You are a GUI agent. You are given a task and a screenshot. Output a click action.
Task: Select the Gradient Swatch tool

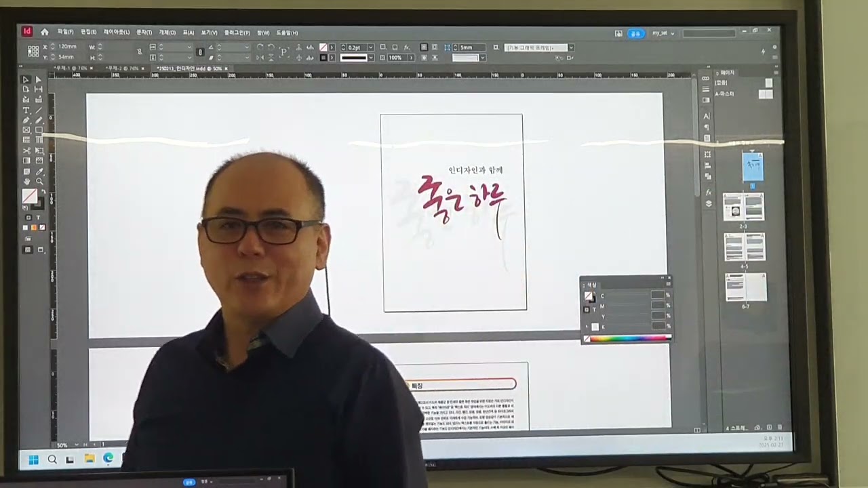point(26,161)
